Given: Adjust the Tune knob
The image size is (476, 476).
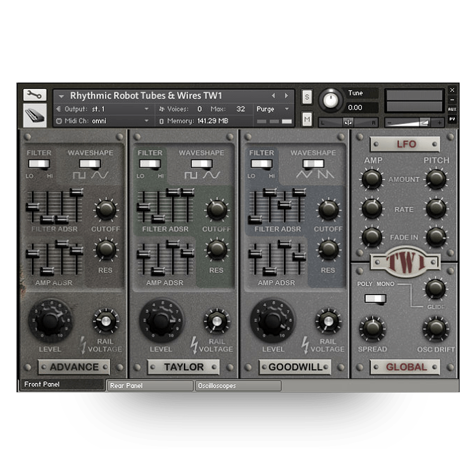Looking at the screenshot, I should coord(331,100).
